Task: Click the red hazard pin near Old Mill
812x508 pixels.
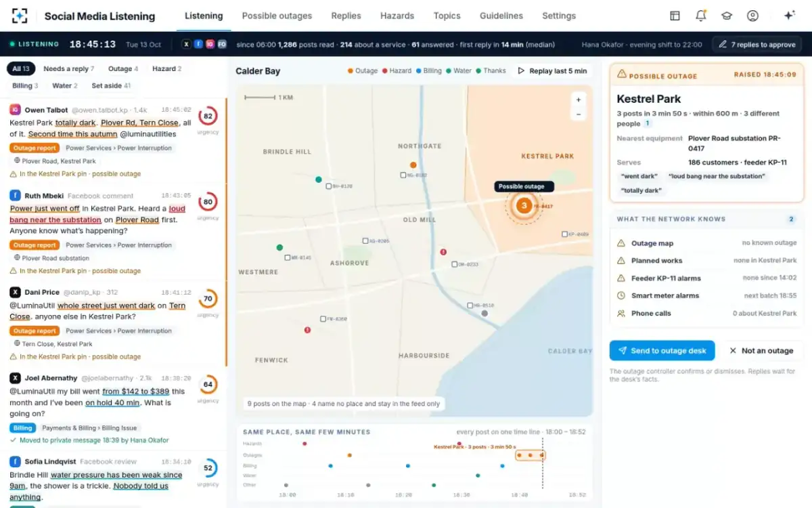Action: pos(443,251)
